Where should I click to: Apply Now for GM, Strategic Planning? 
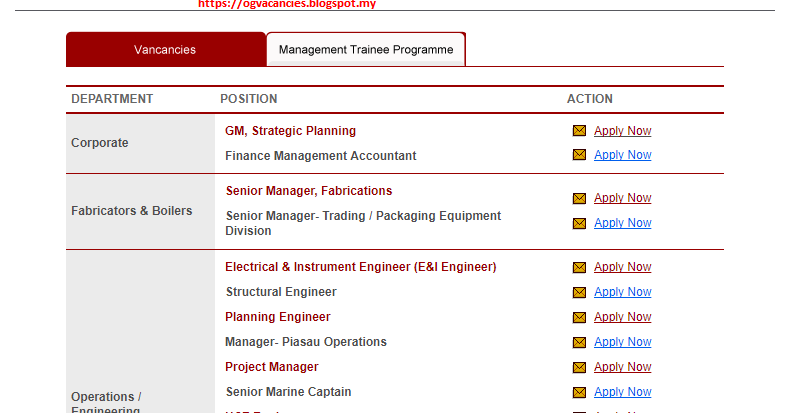pyautogui.click(x=622, y=130)
